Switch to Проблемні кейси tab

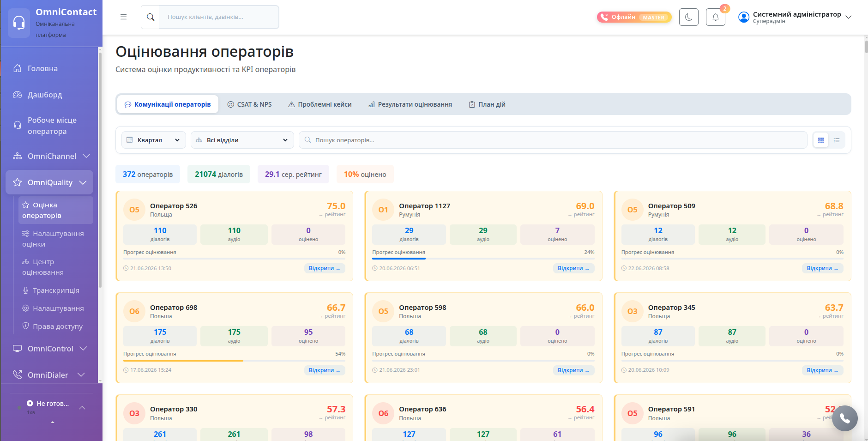point(320,104)
